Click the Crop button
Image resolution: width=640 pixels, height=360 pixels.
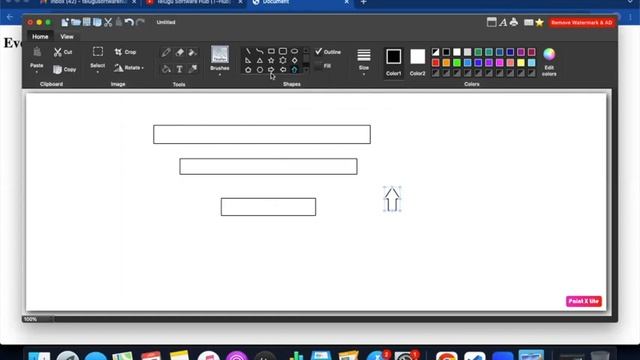tap(125, 52)
